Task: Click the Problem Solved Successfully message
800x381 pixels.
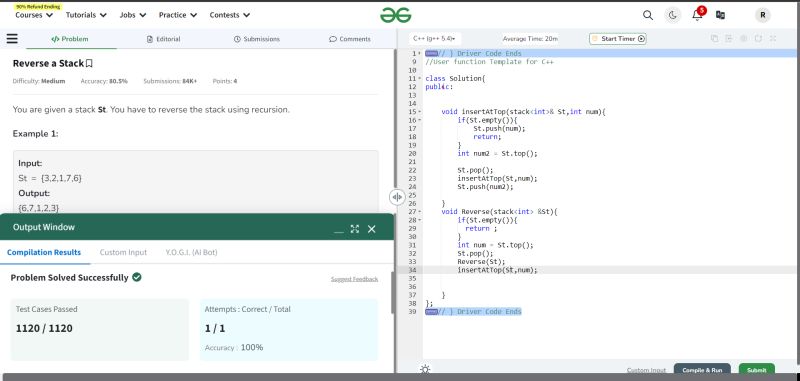Action: (x=69, y=278)
